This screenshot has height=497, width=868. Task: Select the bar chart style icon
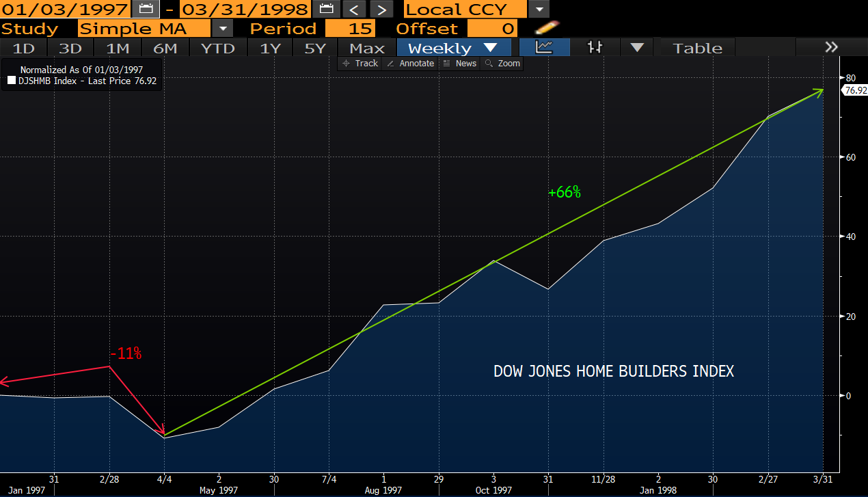pyautogui.click(x=595, y=47)
